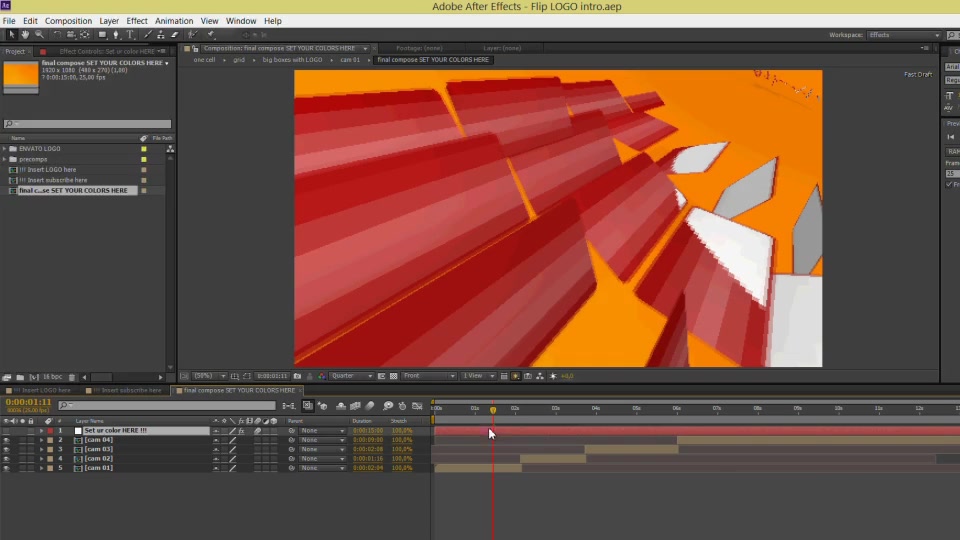This screenshot has width=960, height=540.
Task: Select the Type tool
Action: click(130, 35)
